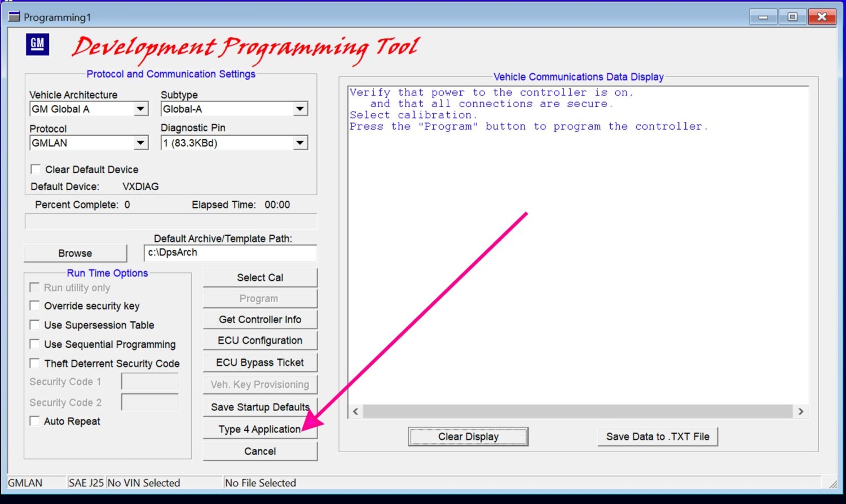Viewport: 846px width, 504px height.
Task: Open Type 4 Application
Action: (260, 429)
